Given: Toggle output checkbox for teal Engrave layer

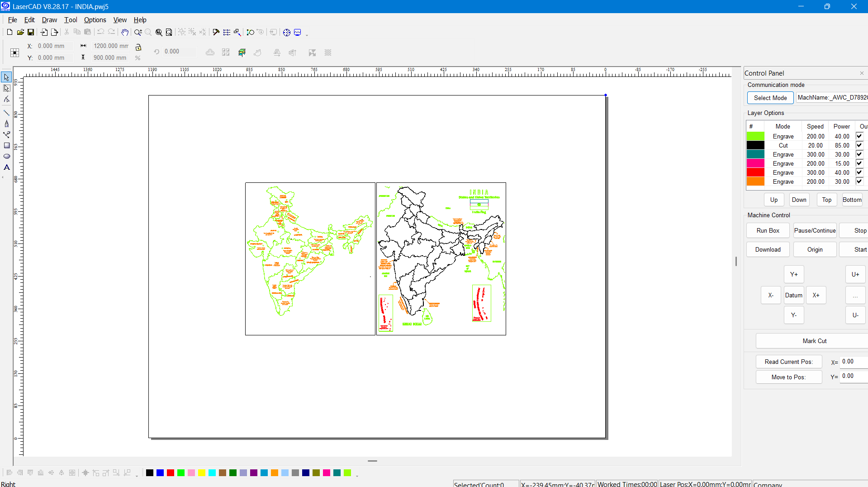Looking at the screenshot, I should 859,154.
